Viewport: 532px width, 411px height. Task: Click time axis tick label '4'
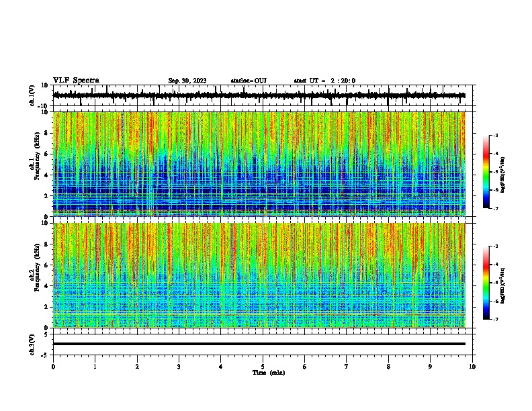(221, 367)
